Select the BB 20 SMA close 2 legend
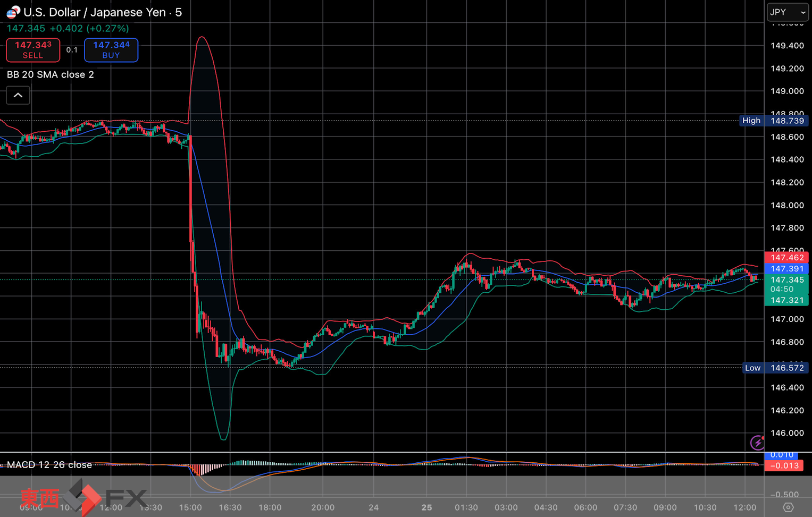The width and height of the screenshot is (812, 517). [x=51, y=75]
